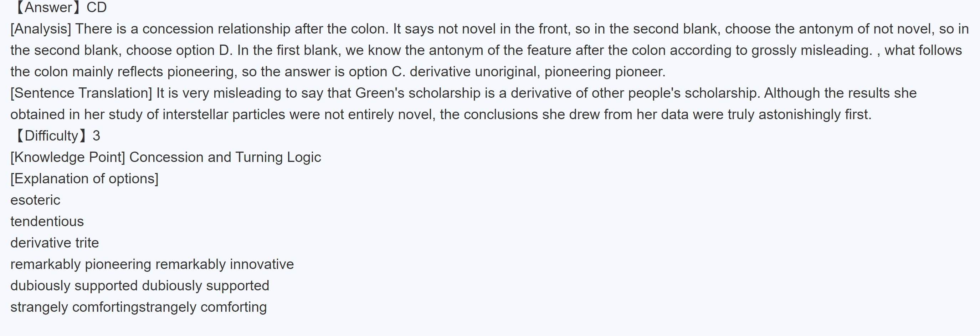The width and height of the screenshot is (980, 336).
Task: Click the 'remarkably pioneering remarkably innovative' line
Action: click(x=152, y=264)
